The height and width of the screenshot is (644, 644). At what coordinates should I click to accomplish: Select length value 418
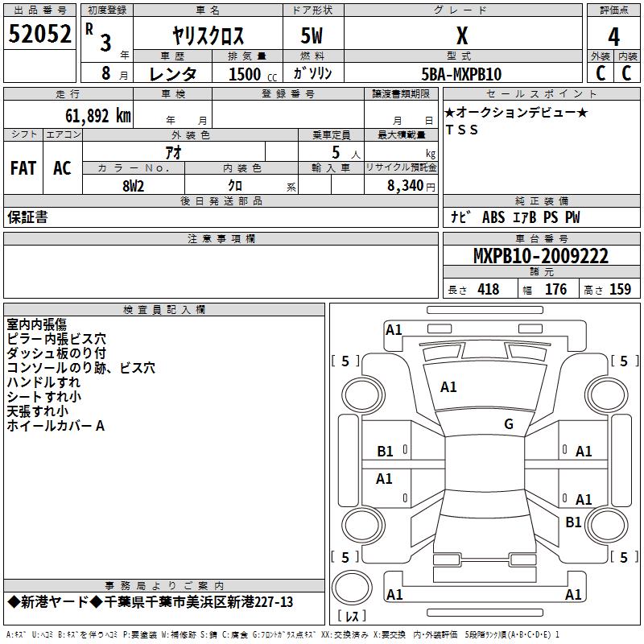pyautogui.click(x=489, y=290)
